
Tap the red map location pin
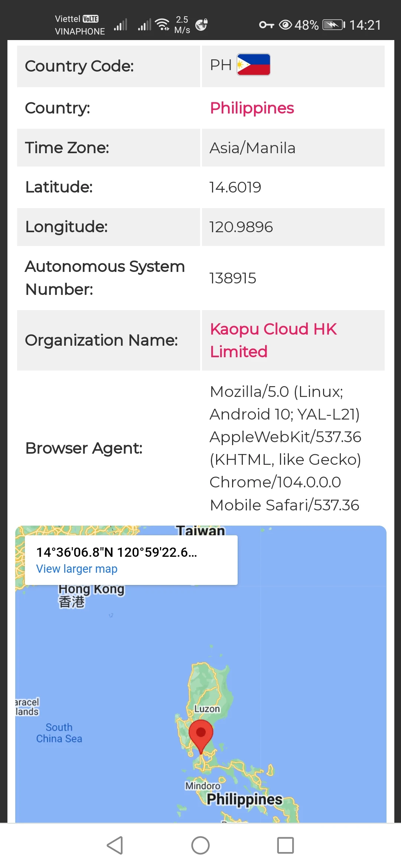pyautogui.click(x=201, y=737)
